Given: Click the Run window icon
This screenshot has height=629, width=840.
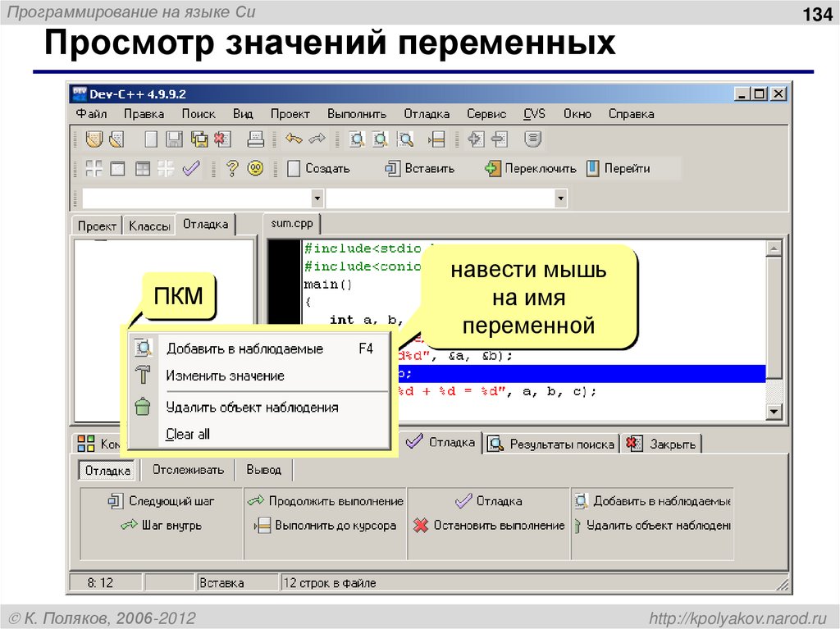Looking at the screenshot, I should coord(117,169).
